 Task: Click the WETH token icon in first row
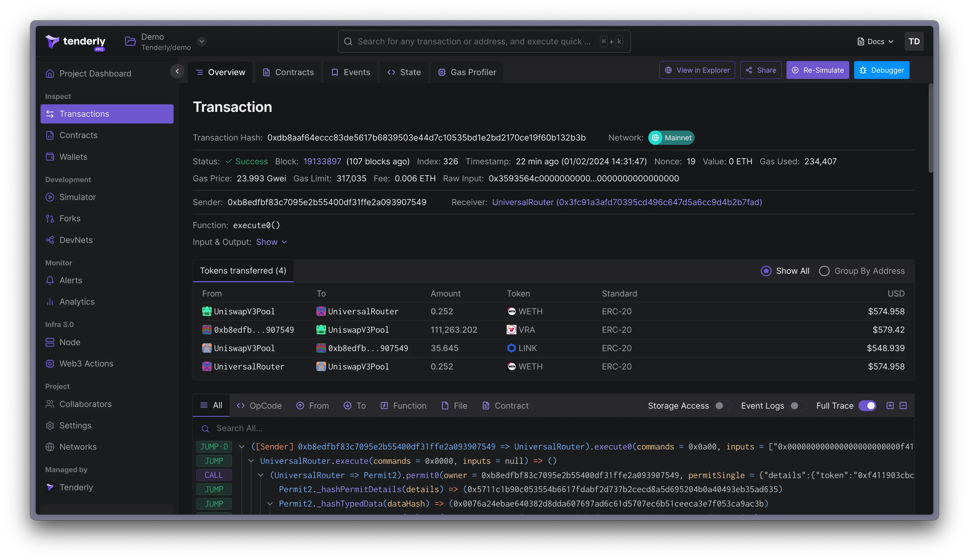pyautogui.click(x=512, y=311)
